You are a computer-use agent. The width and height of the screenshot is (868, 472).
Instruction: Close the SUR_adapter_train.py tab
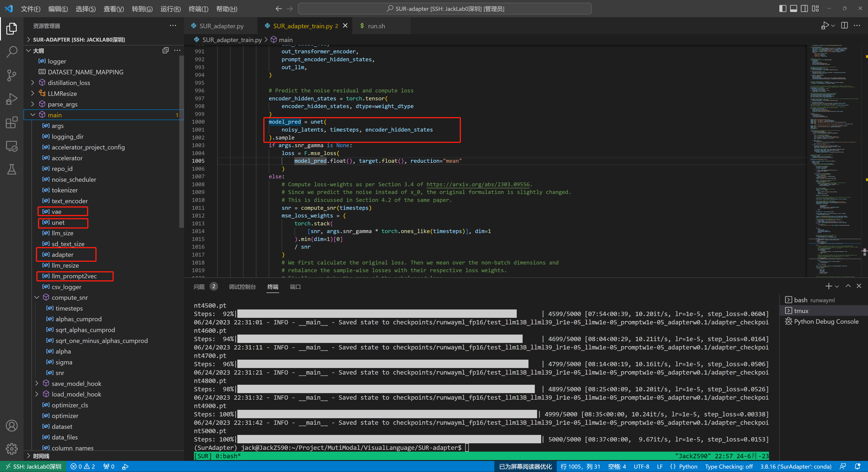click(345, 26)
